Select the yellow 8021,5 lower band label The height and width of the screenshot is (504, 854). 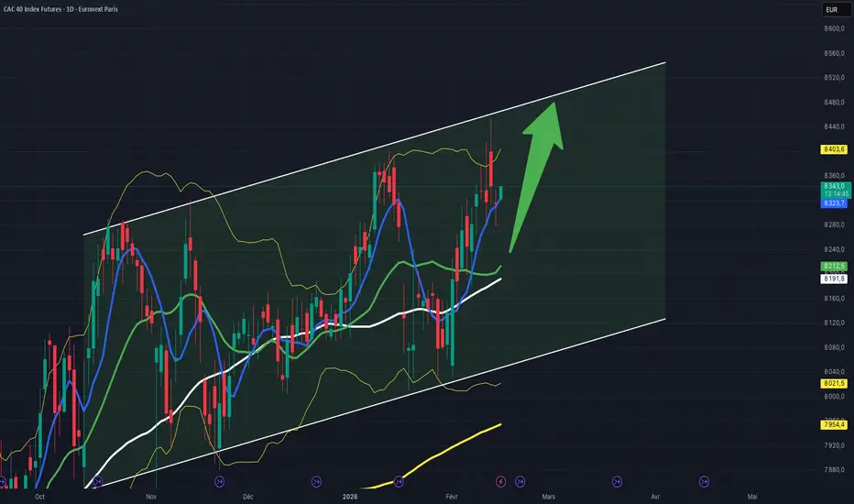834,384
